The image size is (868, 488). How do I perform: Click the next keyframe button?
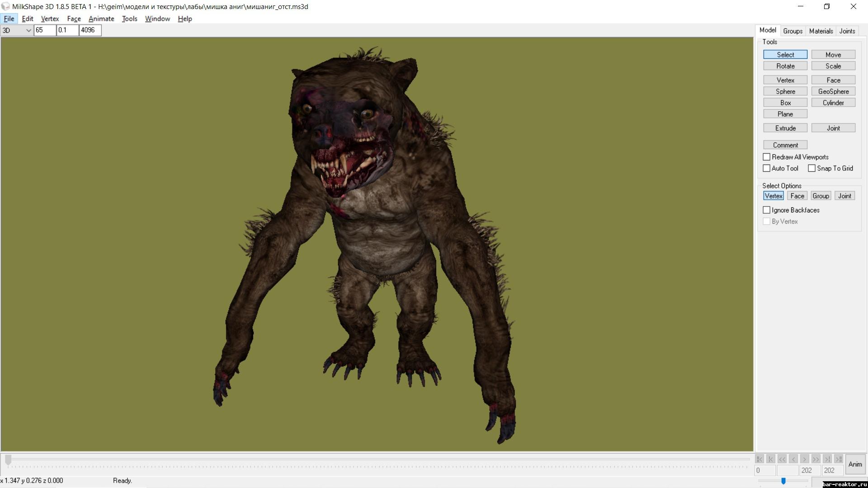[x=827, y=459]
